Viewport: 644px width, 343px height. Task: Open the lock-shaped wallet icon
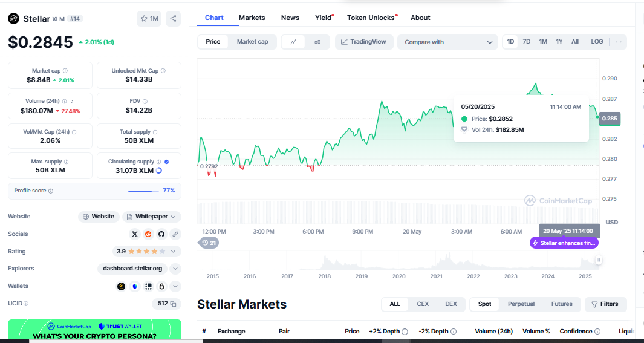tap(162, 286)
